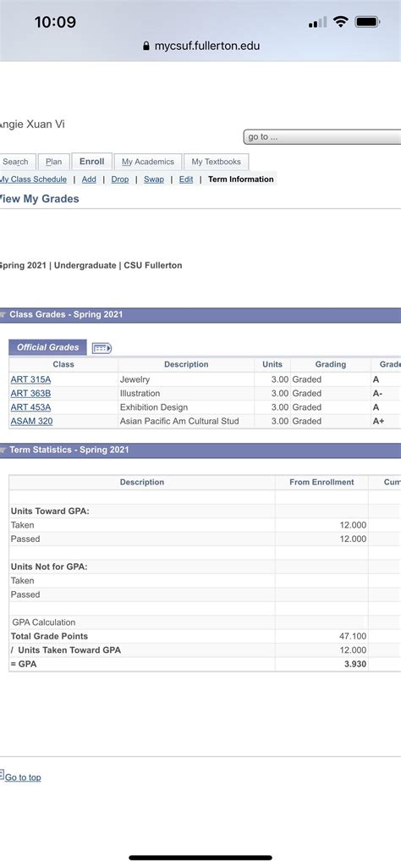Tap the Wi-Fi status icon
Screen dimensions: 401x868
click(341, 22)
